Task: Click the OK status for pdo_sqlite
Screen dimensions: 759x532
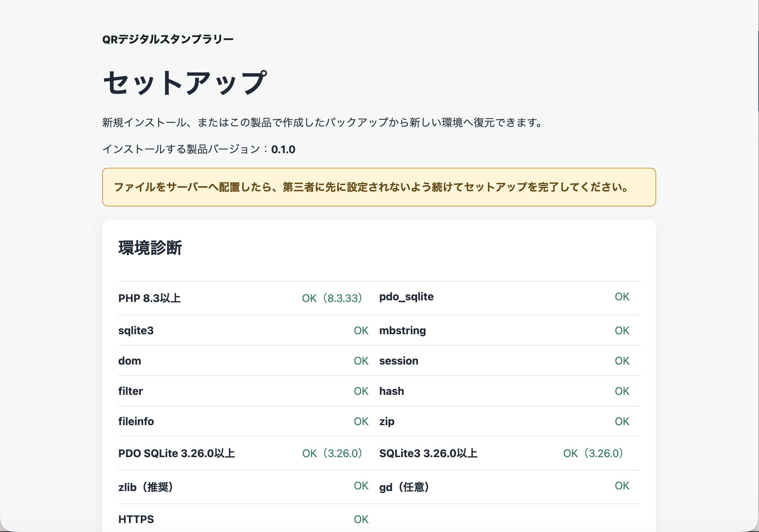Action: (622, 297)
